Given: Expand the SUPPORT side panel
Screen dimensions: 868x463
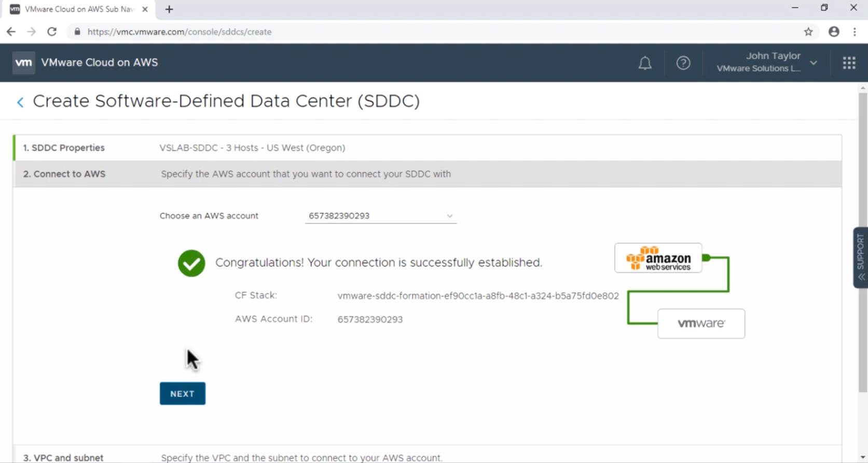Looking at the screenshot, I should click(x=861, y=258).
